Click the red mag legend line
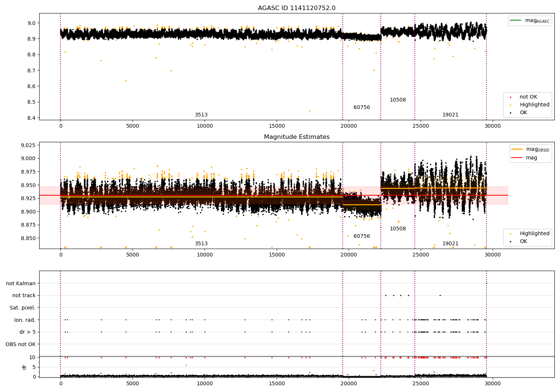Image resolution: width=560 pixels, height=392 pixels. (x=517, y=158)
